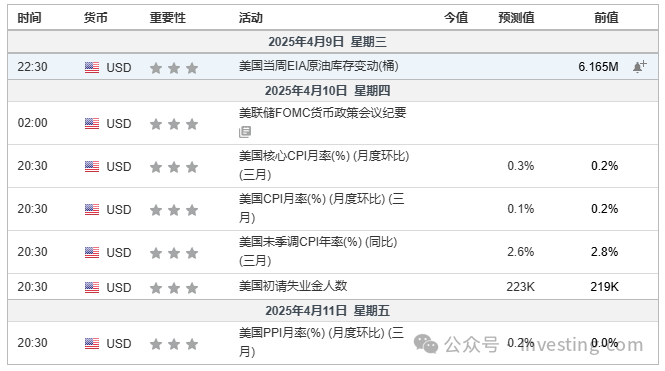Click date header 2025年4月9日 星期三
Screen dimensions: 665x371
(x=327, y=42)
